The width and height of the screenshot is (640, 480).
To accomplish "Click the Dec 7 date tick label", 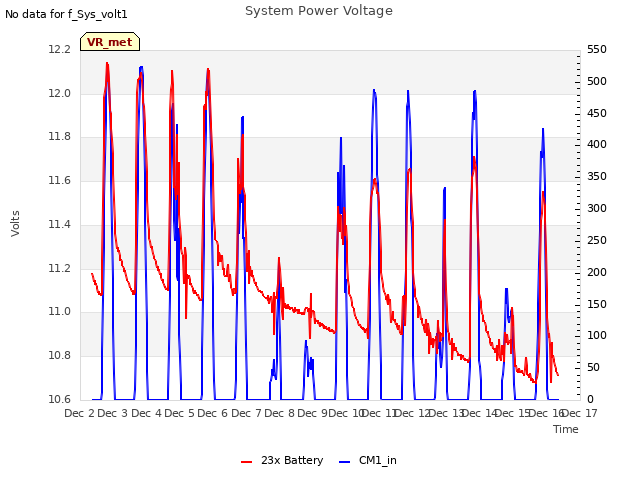I will point(246,413).
